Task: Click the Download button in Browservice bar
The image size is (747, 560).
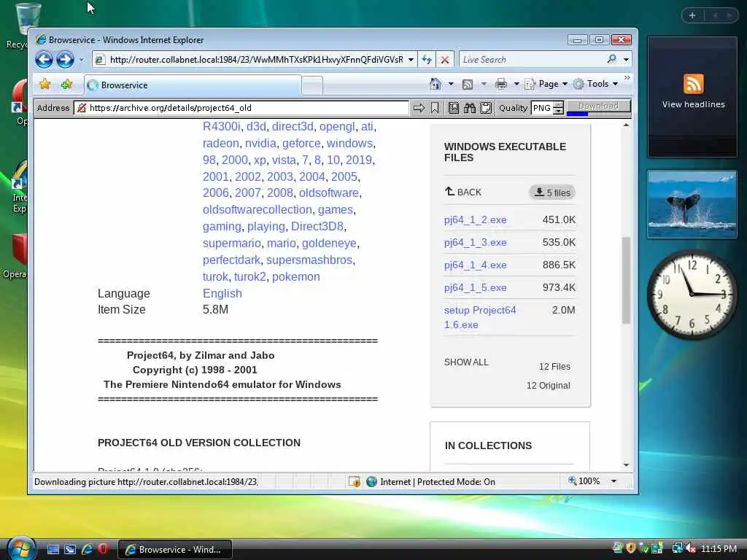Action: click(x=598, y=106)
